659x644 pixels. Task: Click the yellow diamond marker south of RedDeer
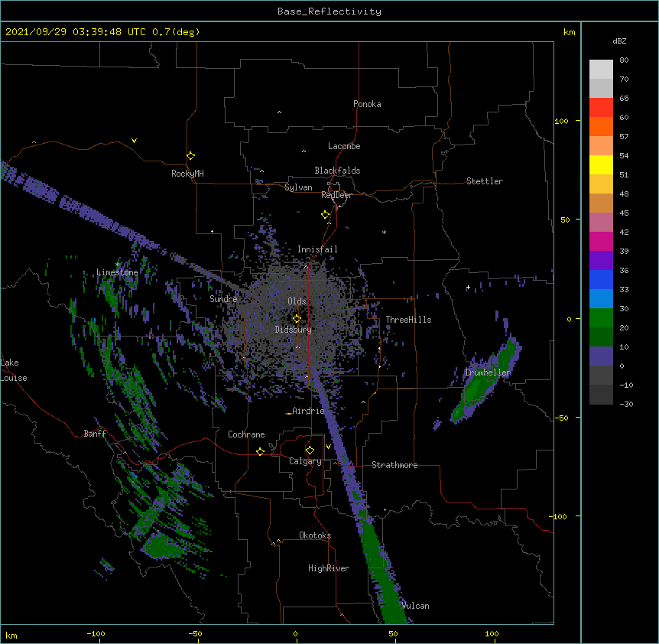(325, 214)
